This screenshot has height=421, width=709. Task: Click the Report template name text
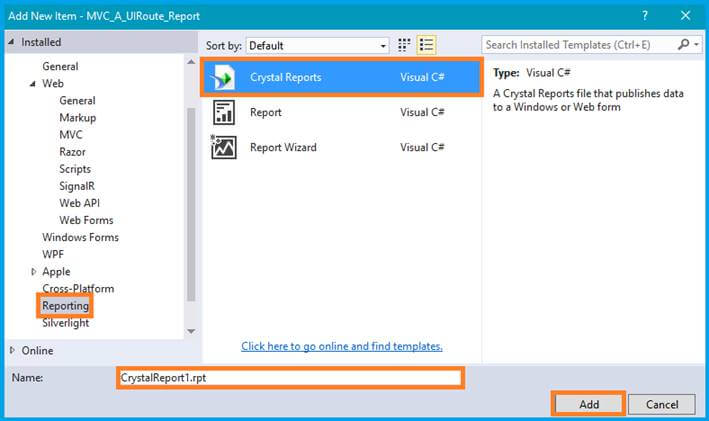[266, 113]
